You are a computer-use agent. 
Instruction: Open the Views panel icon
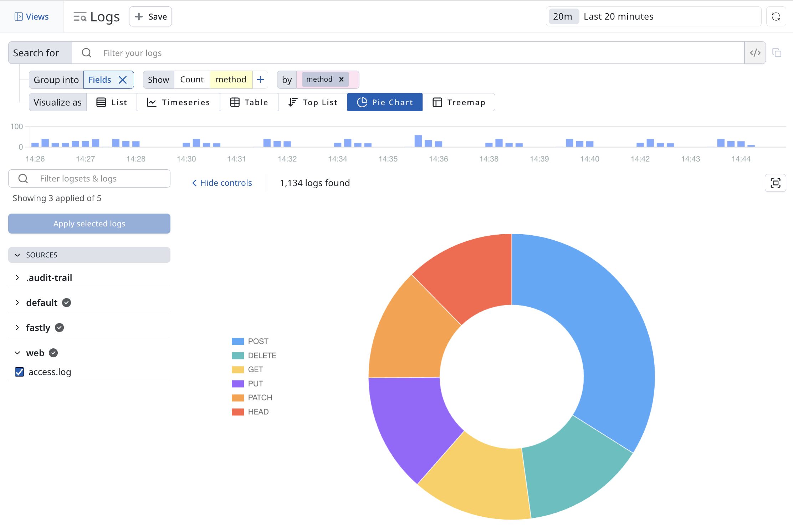[x=19, y=17]
